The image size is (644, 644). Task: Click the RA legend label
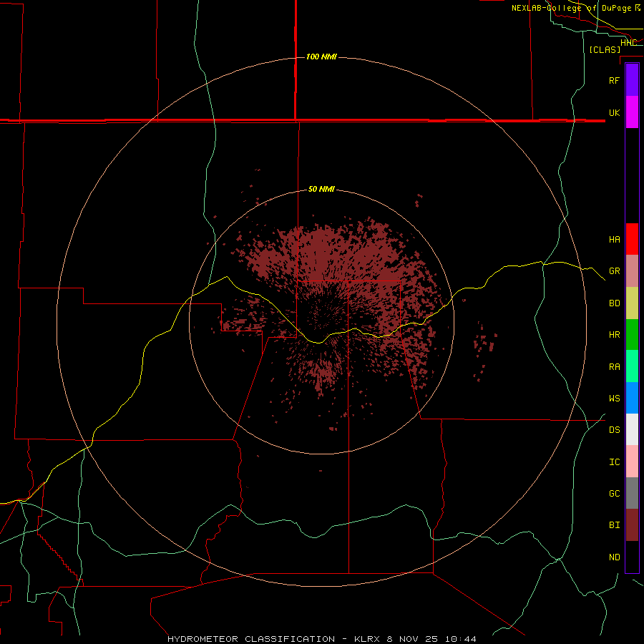click(x=614, y=366)
